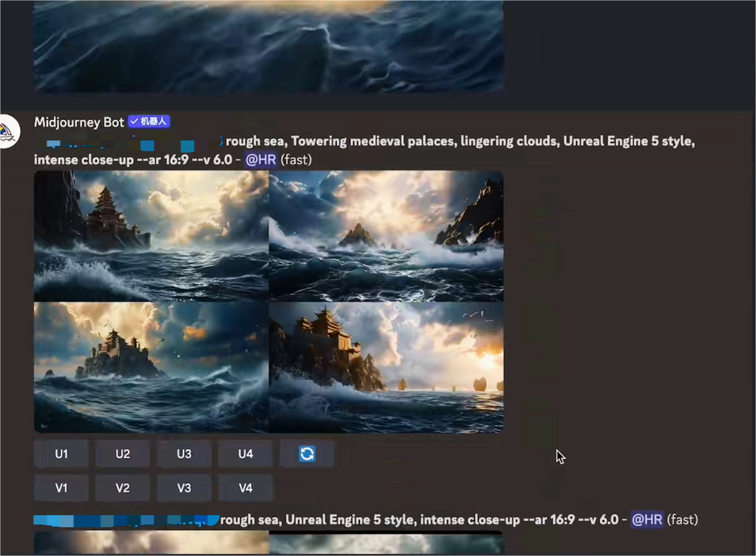Click the Midjourney Bot avatar icon
This screenshot has height=556, width=756.
click(8, 130)
